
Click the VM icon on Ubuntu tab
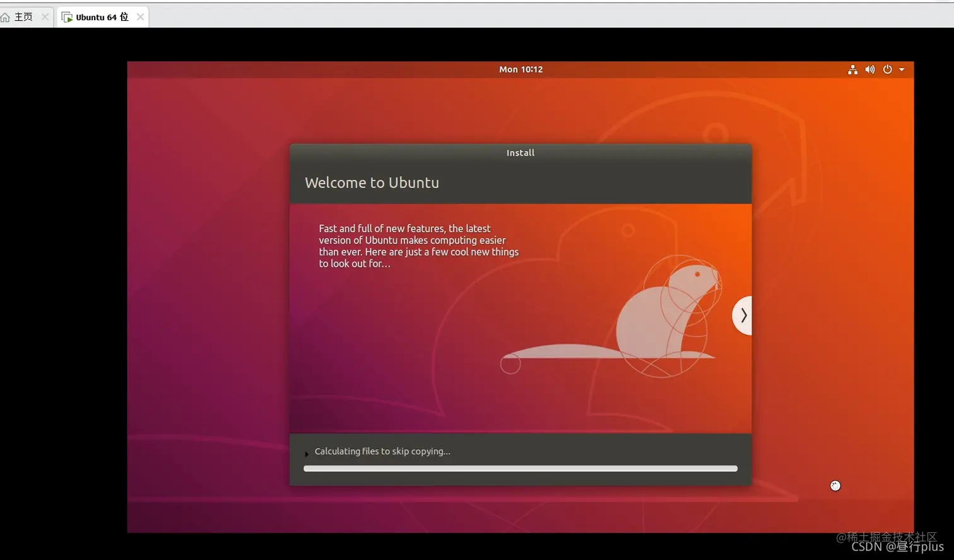click(67, 17)
